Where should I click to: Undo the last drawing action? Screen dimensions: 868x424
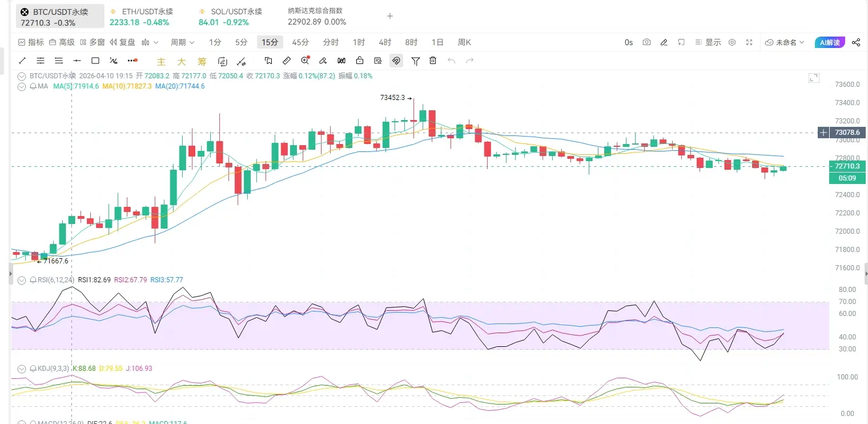(451, 61)
